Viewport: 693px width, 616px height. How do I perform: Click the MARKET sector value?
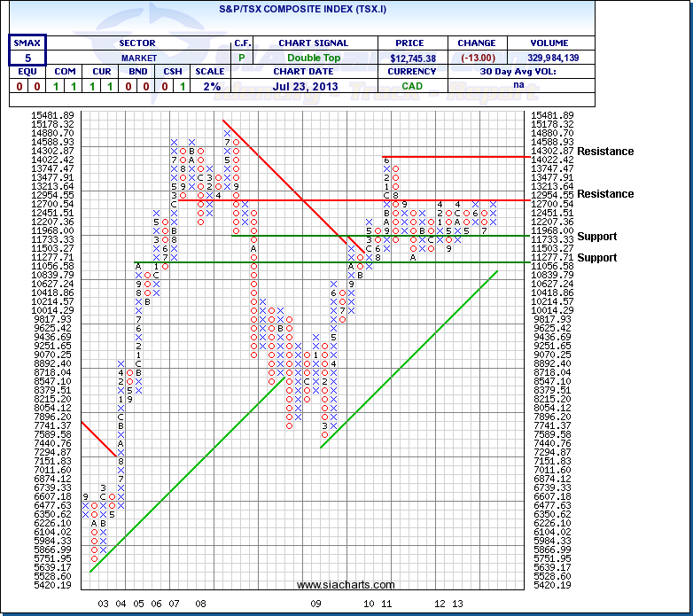(136, 58)
